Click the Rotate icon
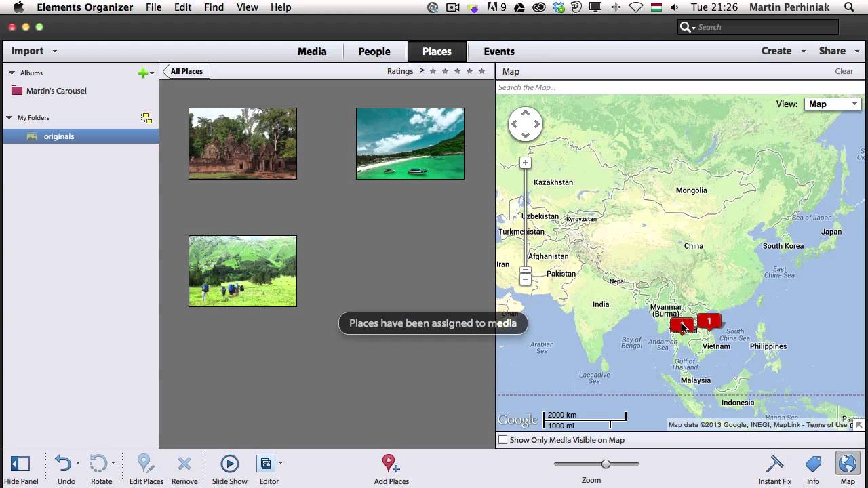 [x=98, y=464]
